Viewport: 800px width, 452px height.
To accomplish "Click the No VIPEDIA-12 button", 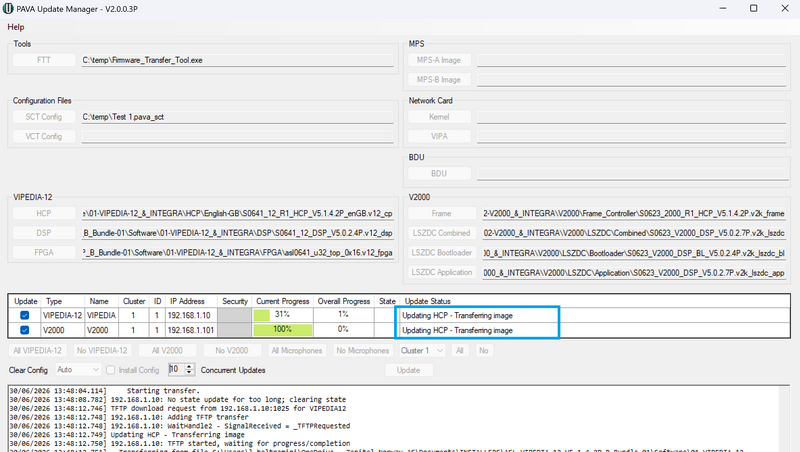I will point(102,350).
